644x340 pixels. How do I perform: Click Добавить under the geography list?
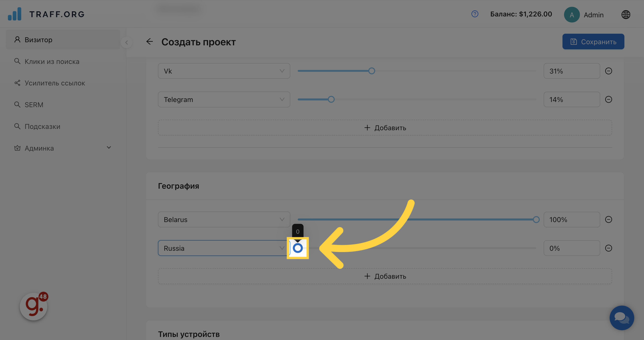tap(385, 276)
